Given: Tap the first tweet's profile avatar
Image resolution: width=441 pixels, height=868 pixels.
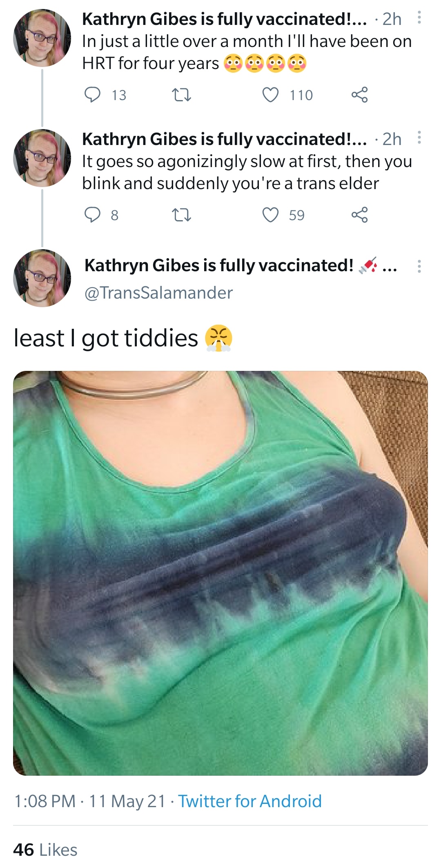Looking at the screenshot, I should (42, 38).
